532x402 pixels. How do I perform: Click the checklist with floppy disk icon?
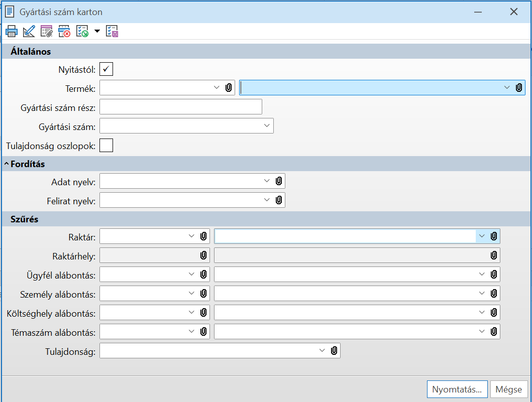click(112, 32)
